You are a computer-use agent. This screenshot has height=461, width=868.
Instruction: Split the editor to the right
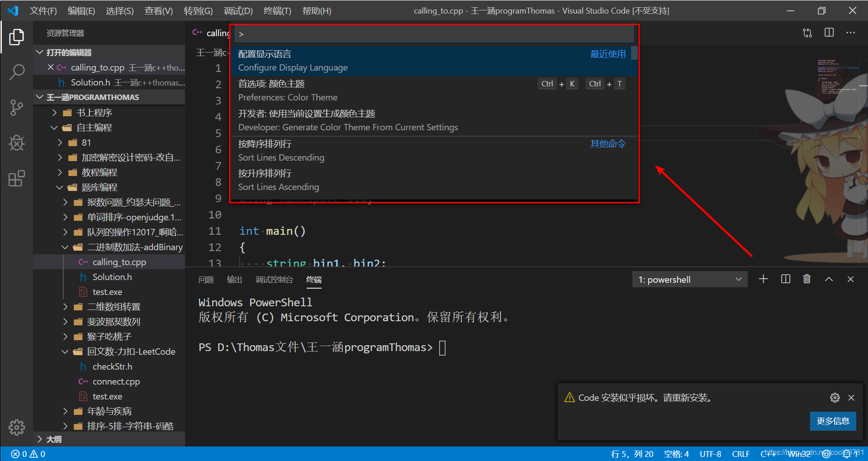click(x=829, y=33)
